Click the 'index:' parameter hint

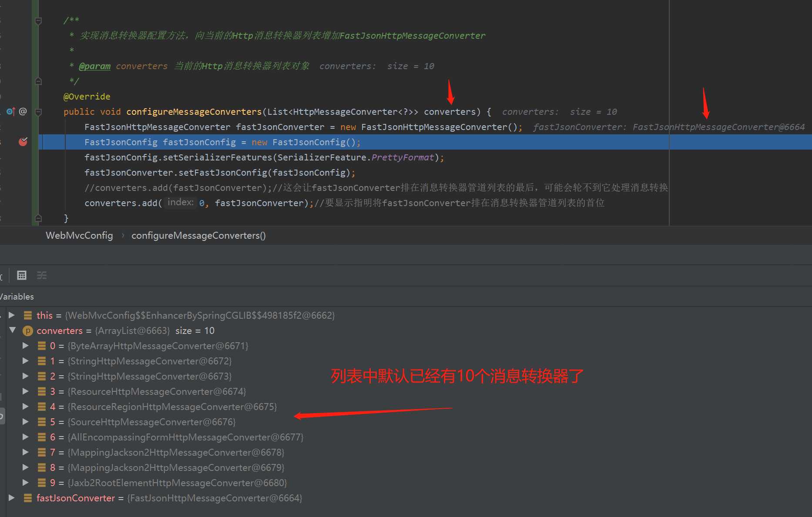[181, 202]
